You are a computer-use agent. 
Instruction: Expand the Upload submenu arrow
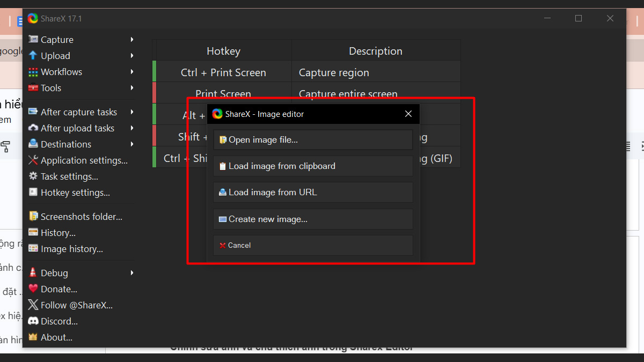[x=131, y=56]
